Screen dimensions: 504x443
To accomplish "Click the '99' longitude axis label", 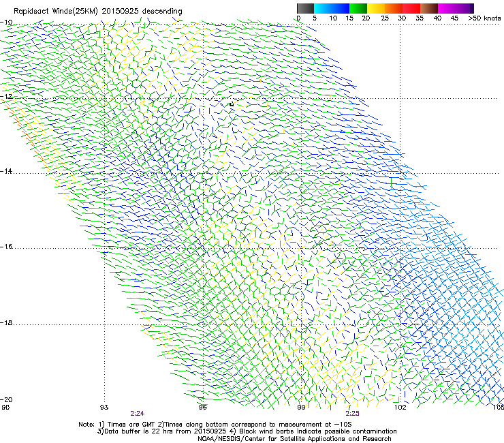I will 301,408.
